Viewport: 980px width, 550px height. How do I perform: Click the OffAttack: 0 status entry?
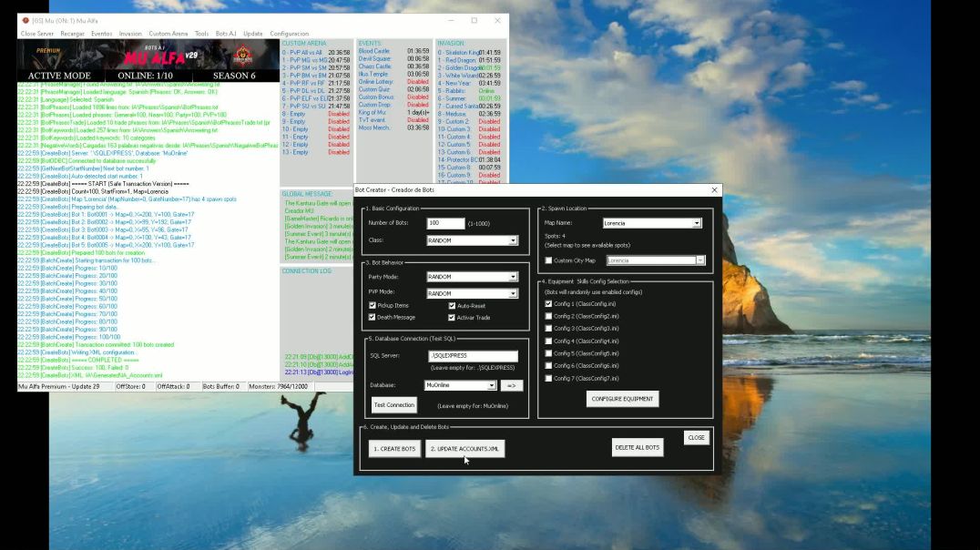tap(173, 387)
